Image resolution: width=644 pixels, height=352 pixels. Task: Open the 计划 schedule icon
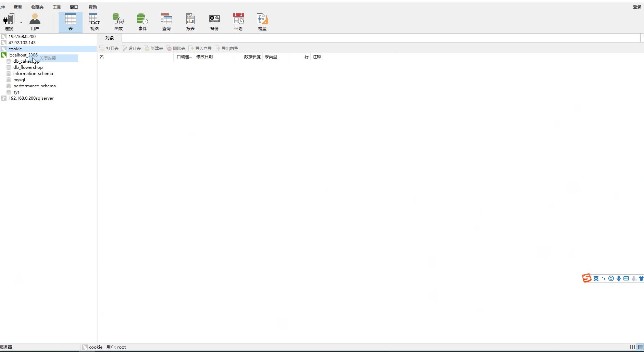[238, 22]
